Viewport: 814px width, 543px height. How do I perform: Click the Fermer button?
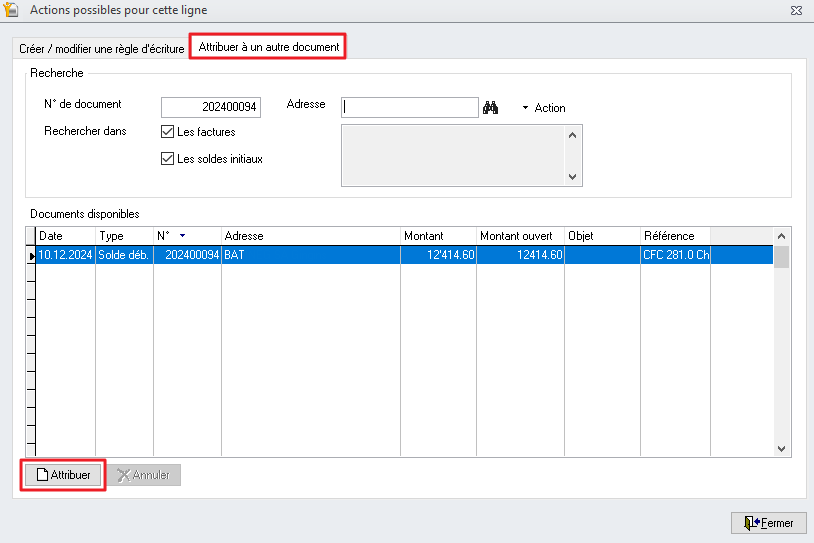pyautogui.click(x=768, y=522)
